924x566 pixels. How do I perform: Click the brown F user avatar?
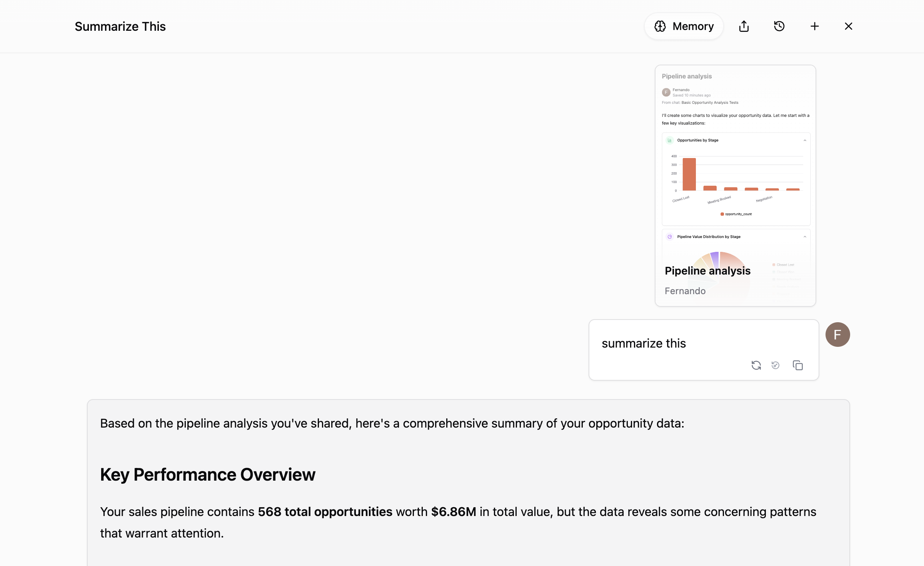tap(837, 335)
